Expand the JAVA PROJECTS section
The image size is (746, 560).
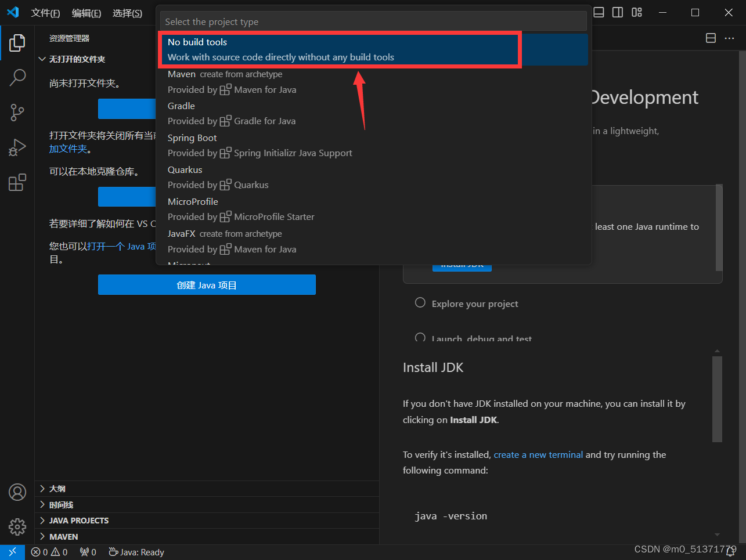(x=207, y=521)
